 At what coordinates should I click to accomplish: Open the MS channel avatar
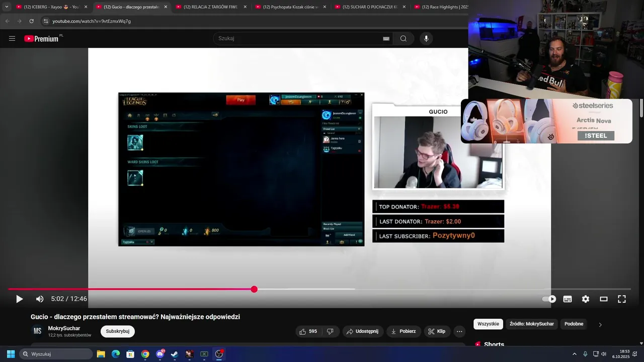37,331
